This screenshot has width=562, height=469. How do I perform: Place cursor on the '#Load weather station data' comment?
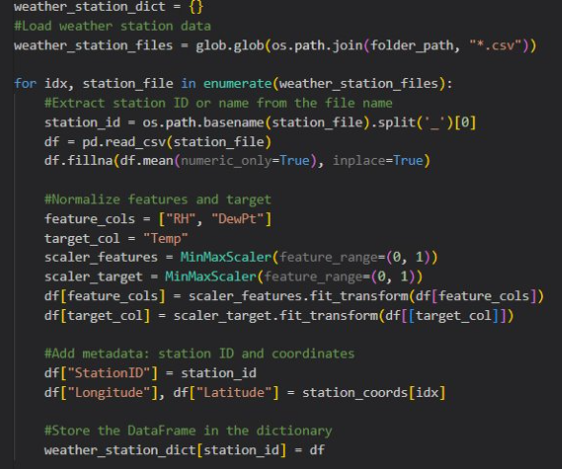pyautogui.click(x=113, y=26)
